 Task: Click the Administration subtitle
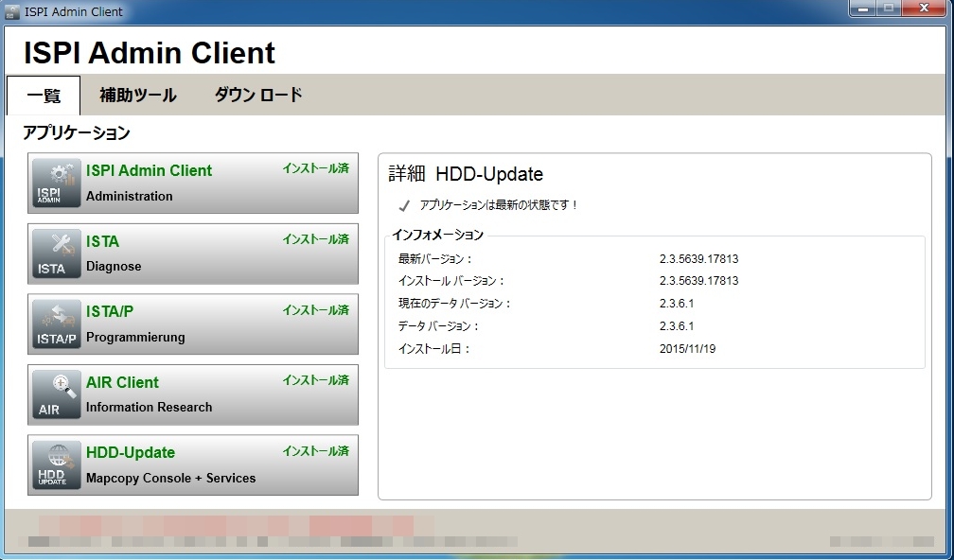pos(130,197)
